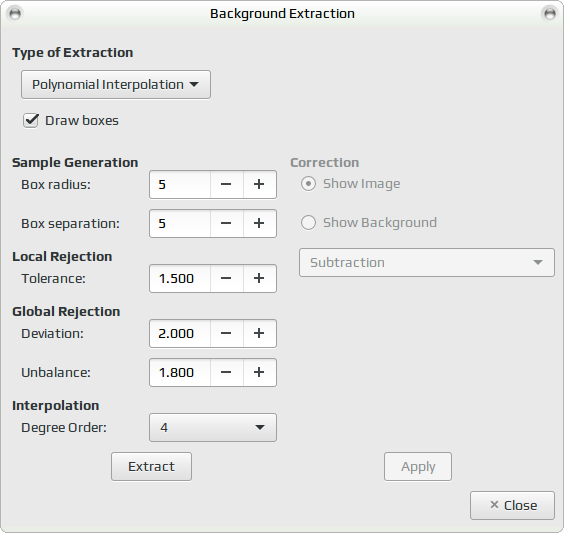Increase Box separation with plus button
The width and height of the screenshot is (564, 533).
point(260,223)
